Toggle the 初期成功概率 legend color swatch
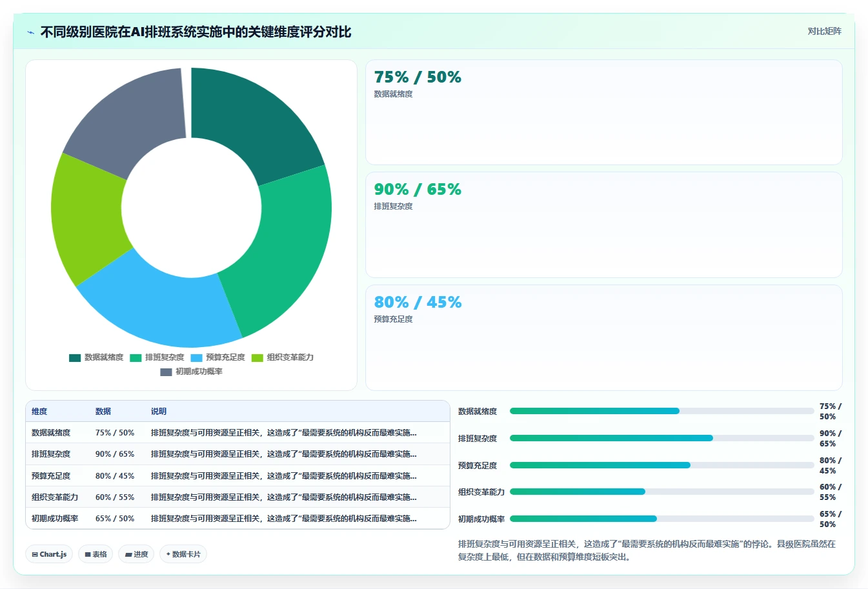The width and height of the screenshot is (868, 589). 166,372
